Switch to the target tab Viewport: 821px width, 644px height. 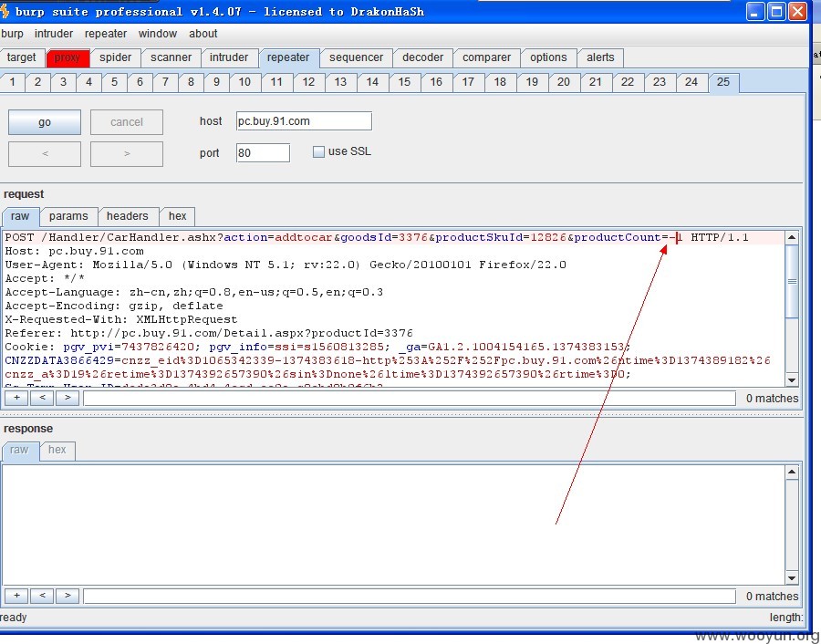click(x=22, y=57)
